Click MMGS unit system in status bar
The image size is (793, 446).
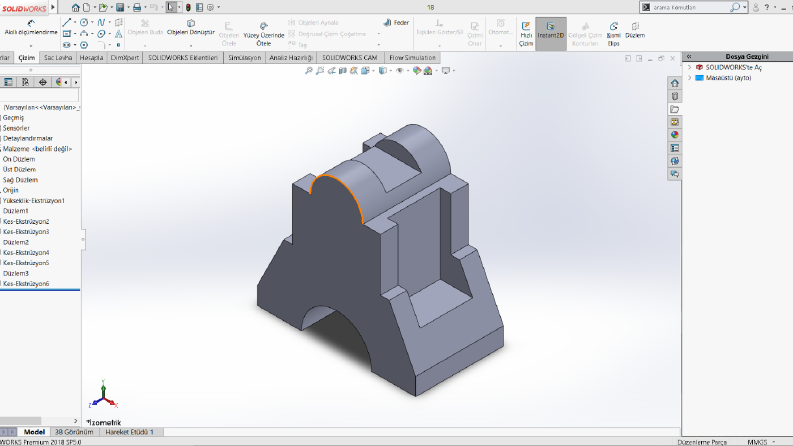tap(757, 442)
